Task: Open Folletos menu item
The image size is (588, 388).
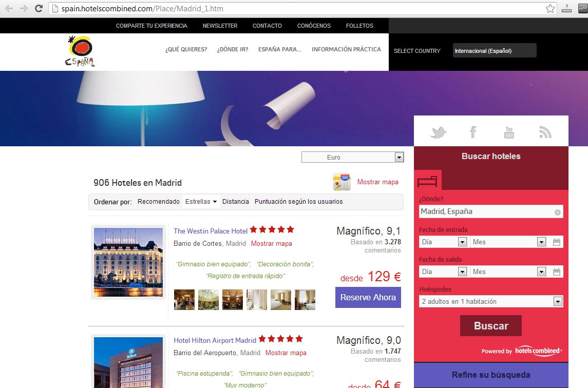Action: (359, 26)
